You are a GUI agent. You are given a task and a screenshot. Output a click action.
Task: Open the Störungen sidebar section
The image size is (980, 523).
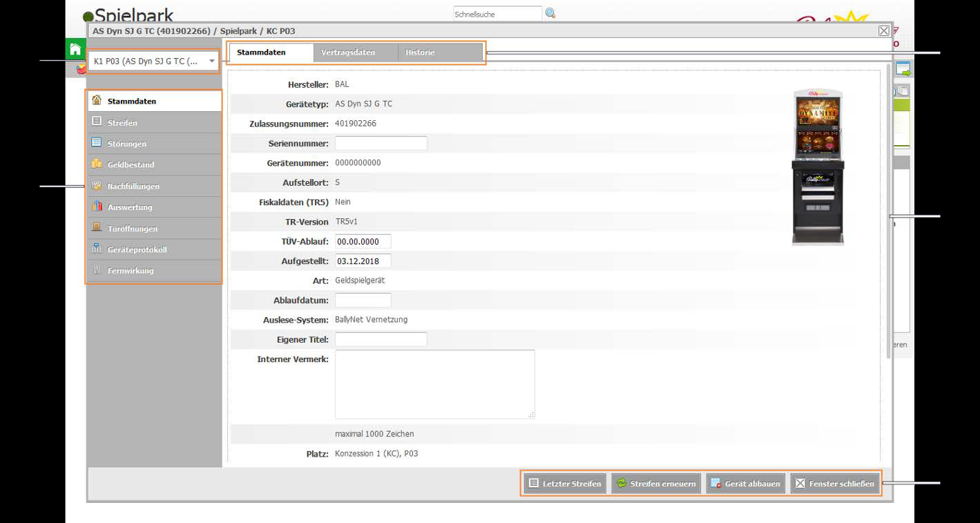(154, 144)
